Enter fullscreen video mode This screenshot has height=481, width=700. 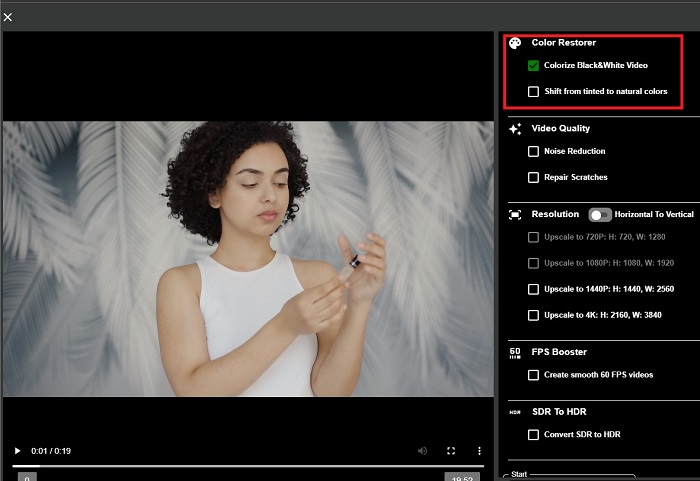(x=451, y=451)
